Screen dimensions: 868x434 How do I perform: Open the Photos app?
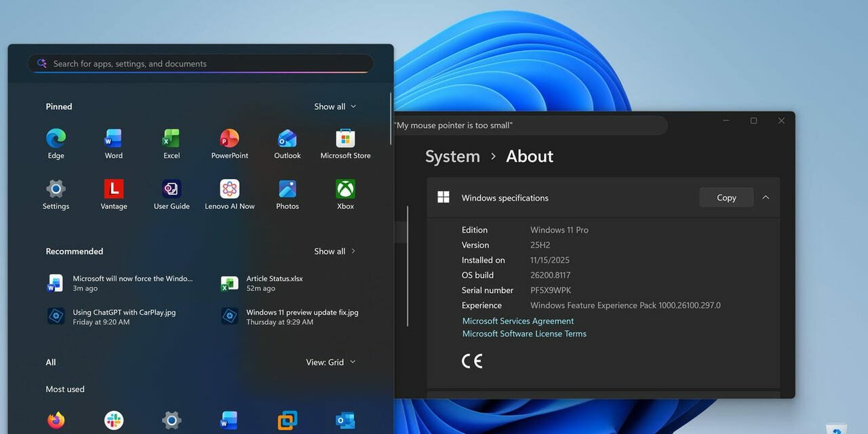[287, 193]
